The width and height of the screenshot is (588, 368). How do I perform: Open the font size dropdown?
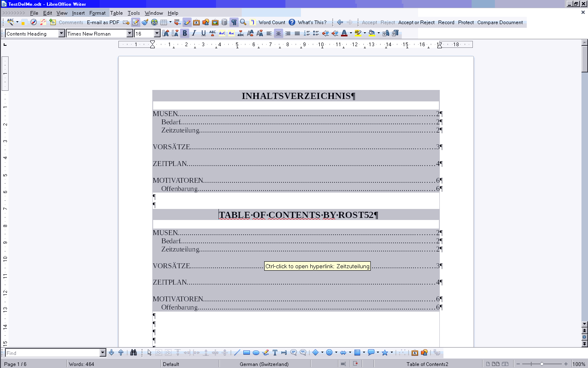(157, 33)
